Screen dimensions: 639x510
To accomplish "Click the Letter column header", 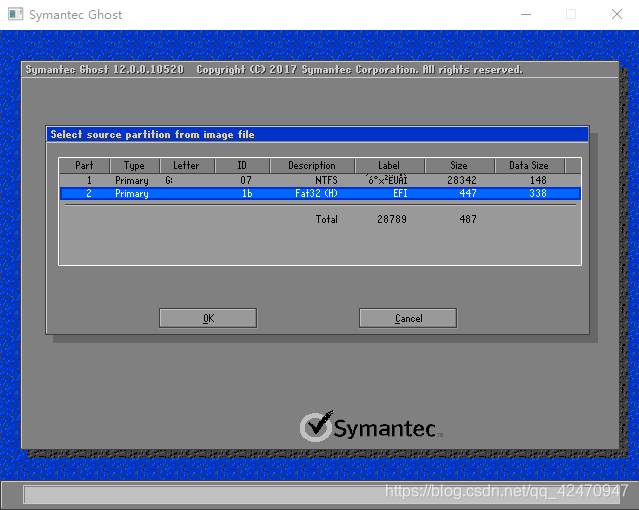I will (187, 166).
